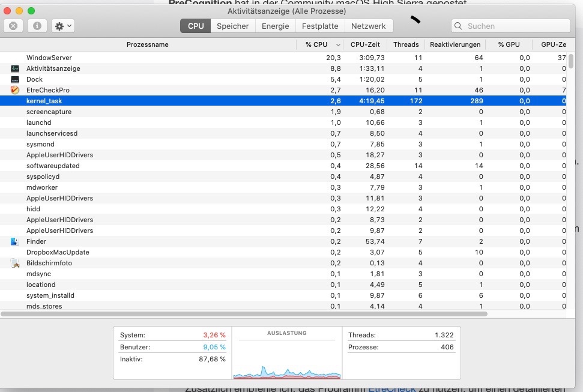Image resolution: width=583 pixels, height=392 pixels.
Task: Click the System percentage value 3,26 %
Action: [x=214, y=335]
